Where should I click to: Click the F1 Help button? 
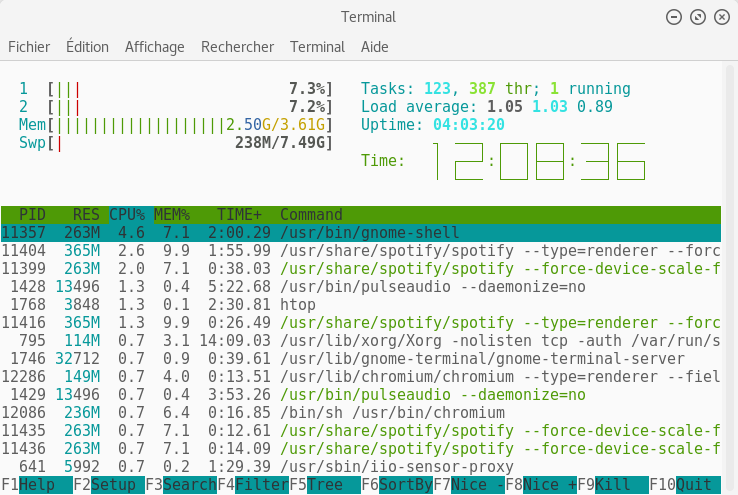point(38,485)
